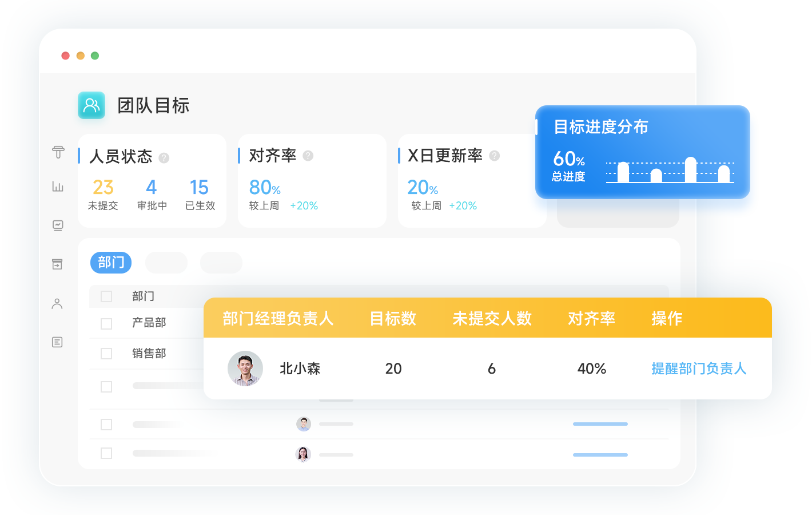Open the bar chart icon in the sidebar
This screenshot has height=515, width=812.
[58, 187]
